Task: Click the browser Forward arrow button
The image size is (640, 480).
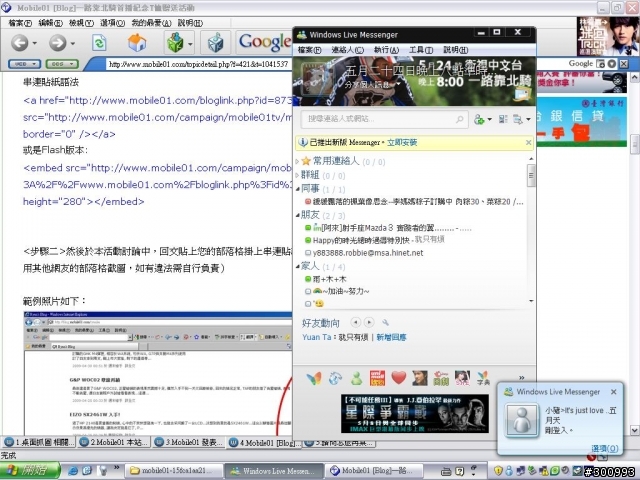Action: (58, 42)
